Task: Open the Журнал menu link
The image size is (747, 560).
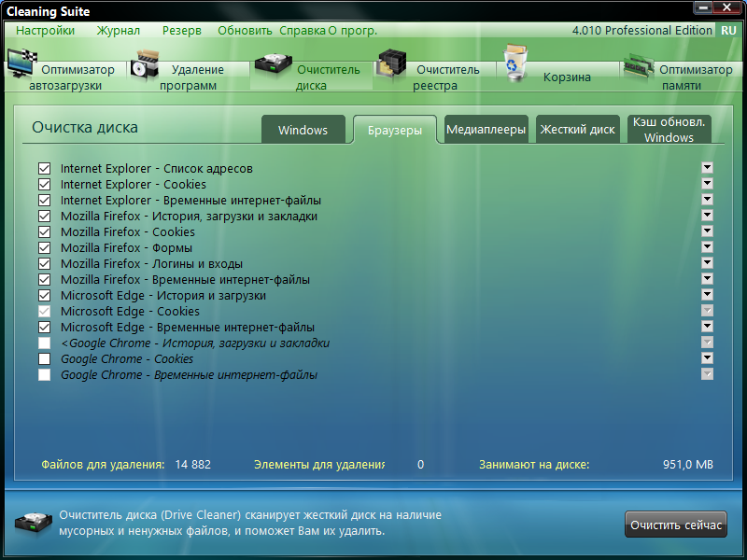Action: [119, 31]
